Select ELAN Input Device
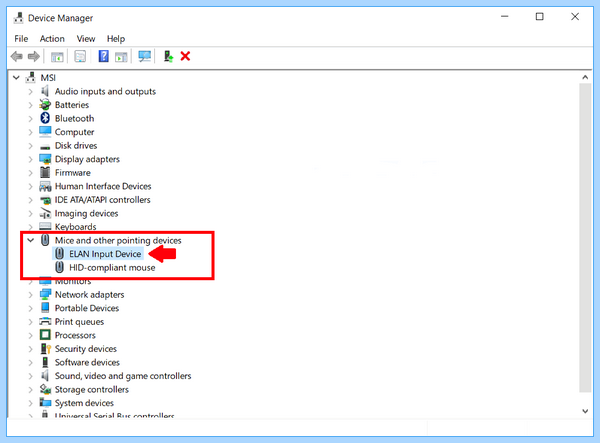600x443 pixels. click(x=105, y=254)
